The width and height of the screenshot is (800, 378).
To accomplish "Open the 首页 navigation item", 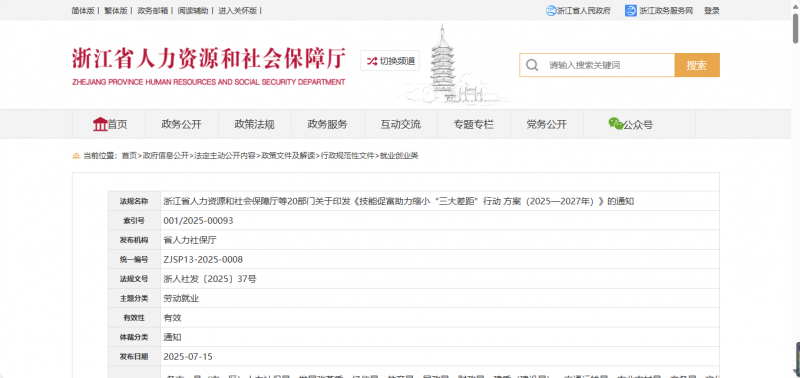I will tap(109, 124).
